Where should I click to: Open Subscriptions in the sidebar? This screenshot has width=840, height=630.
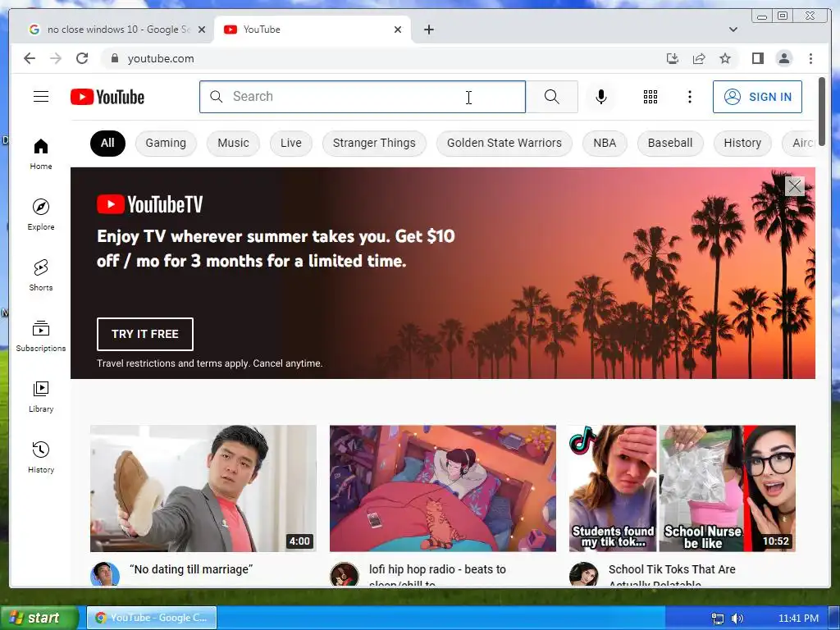coord(41,336)
